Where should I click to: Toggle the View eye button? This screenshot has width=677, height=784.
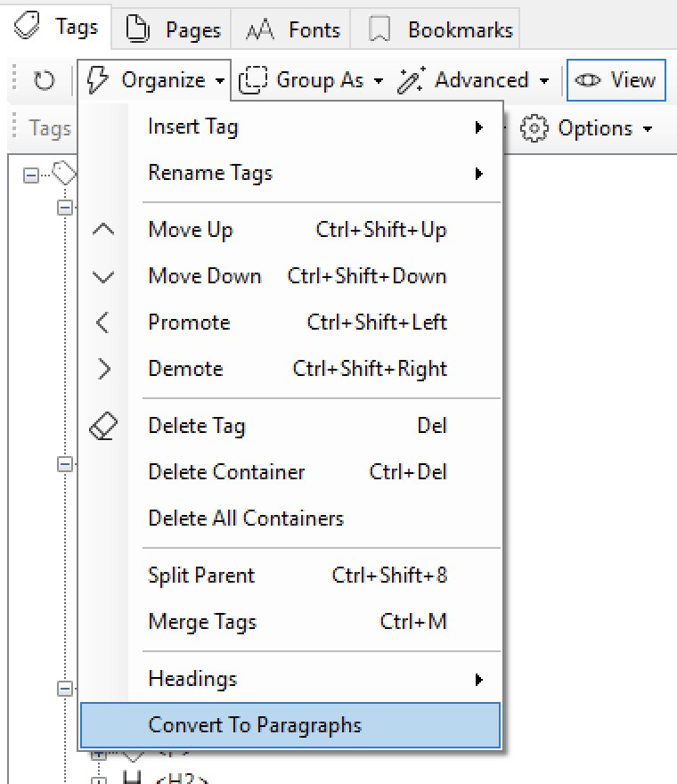pos(616,80)
